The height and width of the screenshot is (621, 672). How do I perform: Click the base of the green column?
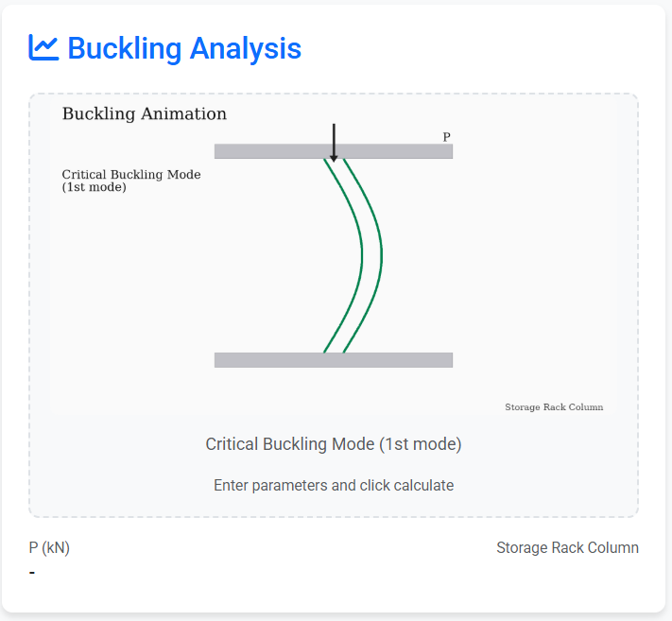334,351
